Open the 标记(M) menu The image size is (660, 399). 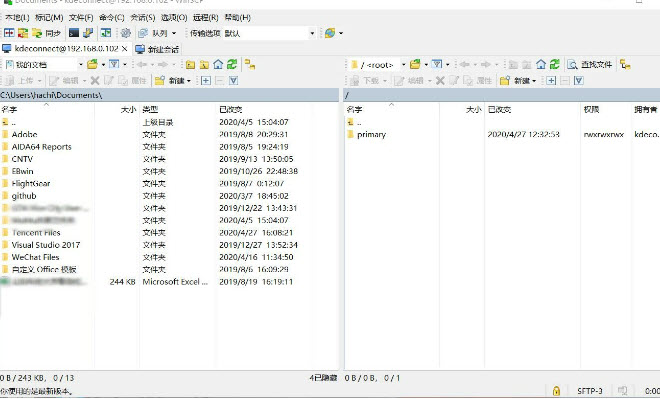coord(49,18)
